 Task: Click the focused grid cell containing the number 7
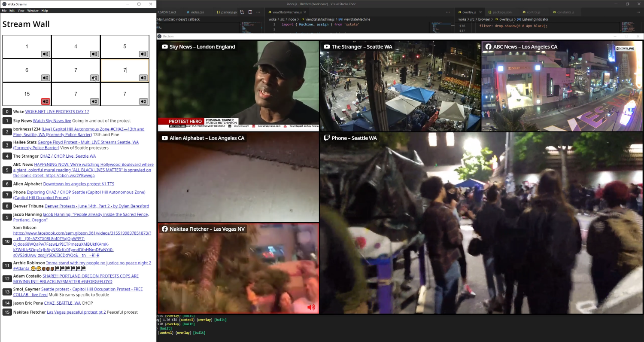tap(125, 70)
